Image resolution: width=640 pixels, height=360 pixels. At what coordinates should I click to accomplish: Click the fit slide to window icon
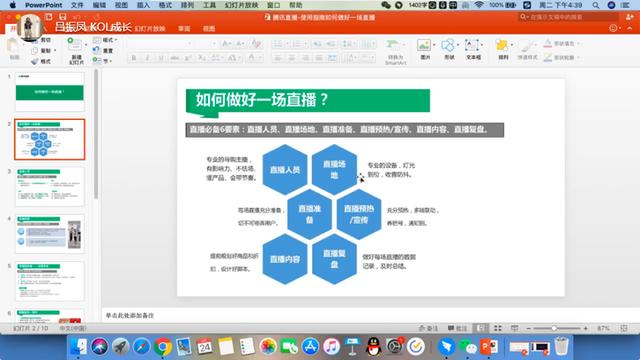click(624, 328)
